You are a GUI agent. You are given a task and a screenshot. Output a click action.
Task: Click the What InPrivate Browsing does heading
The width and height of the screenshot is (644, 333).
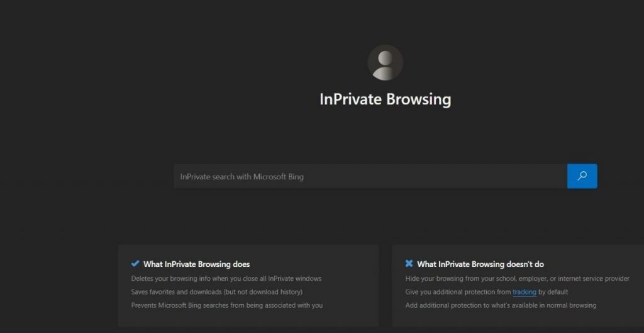(x=196, y=264)
